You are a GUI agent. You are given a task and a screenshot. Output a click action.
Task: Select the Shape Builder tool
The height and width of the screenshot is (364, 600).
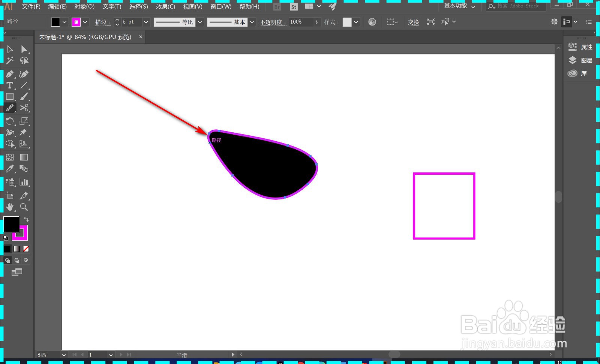point(10,144)
